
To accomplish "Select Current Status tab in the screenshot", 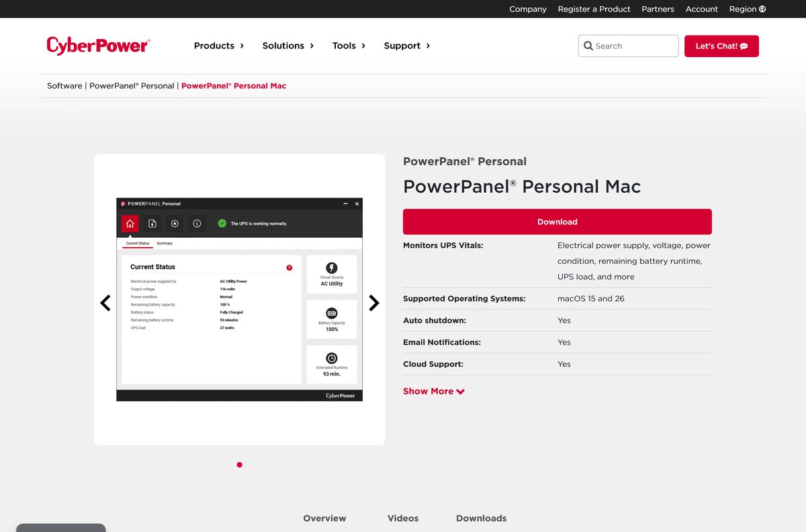I will point(138,243).
